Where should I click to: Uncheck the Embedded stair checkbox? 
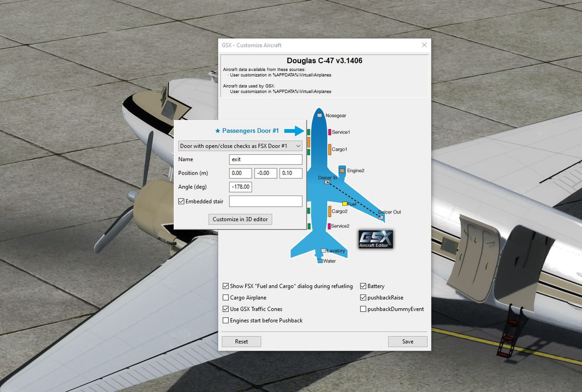181,201
